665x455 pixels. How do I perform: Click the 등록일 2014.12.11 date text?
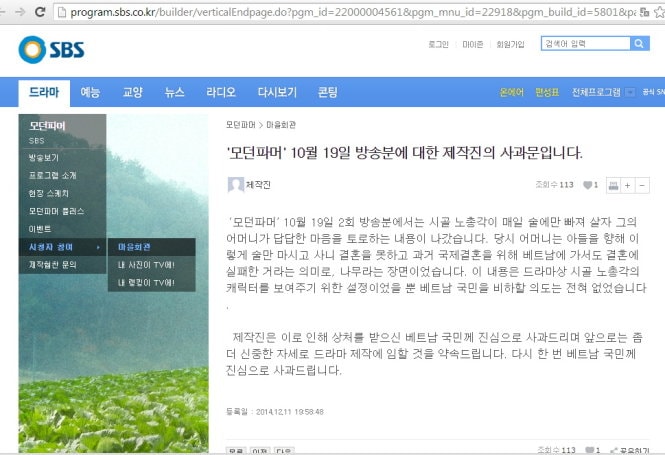click(x=275, y=412)
